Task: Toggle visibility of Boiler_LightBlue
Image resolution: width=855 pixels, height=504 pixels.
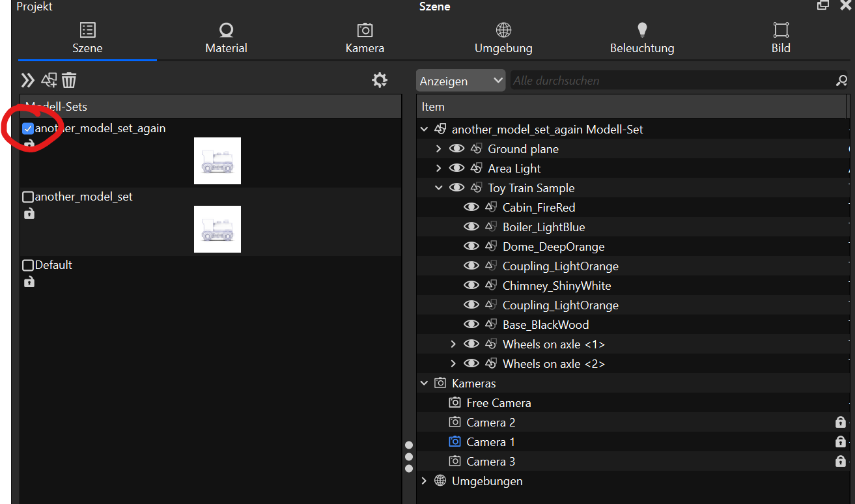Action: click(x=471, y=227)
